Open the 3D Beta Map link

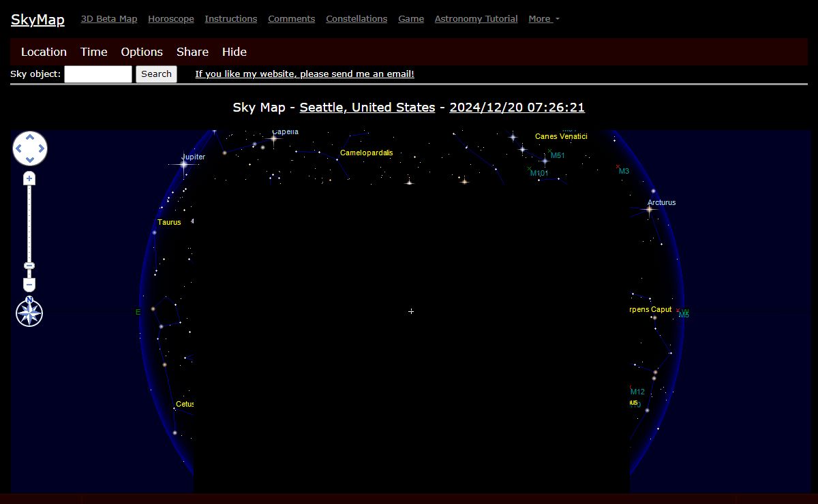[109, 19]
